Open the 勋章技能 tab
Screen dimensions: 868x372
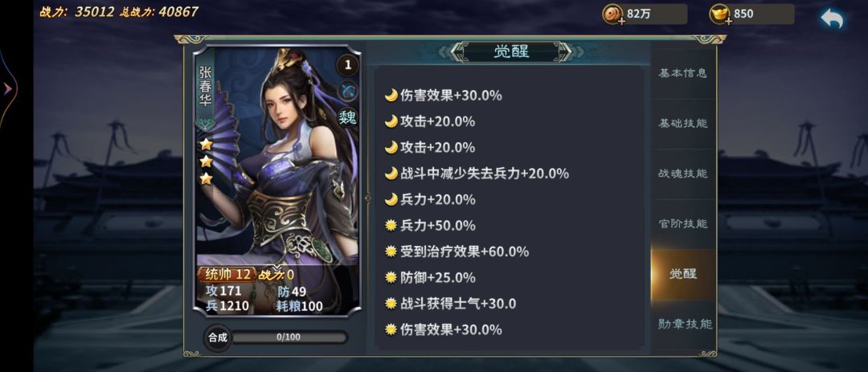pos(682,325)
